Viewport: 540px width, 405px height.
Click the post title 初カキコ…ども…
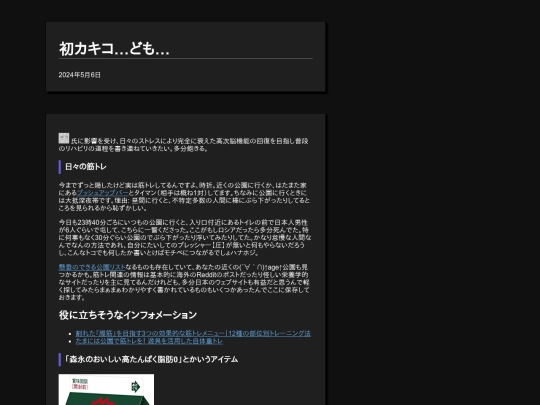[x=114, y=49]
